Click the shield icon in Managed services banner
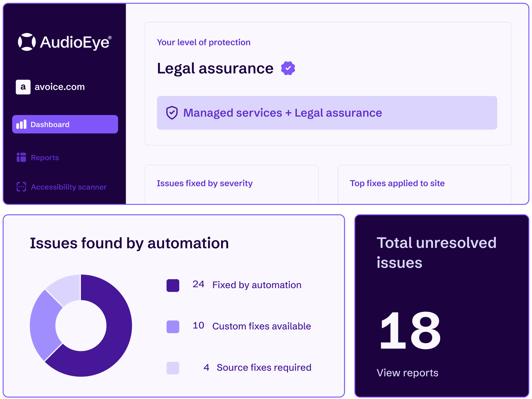 click(172, 113)
